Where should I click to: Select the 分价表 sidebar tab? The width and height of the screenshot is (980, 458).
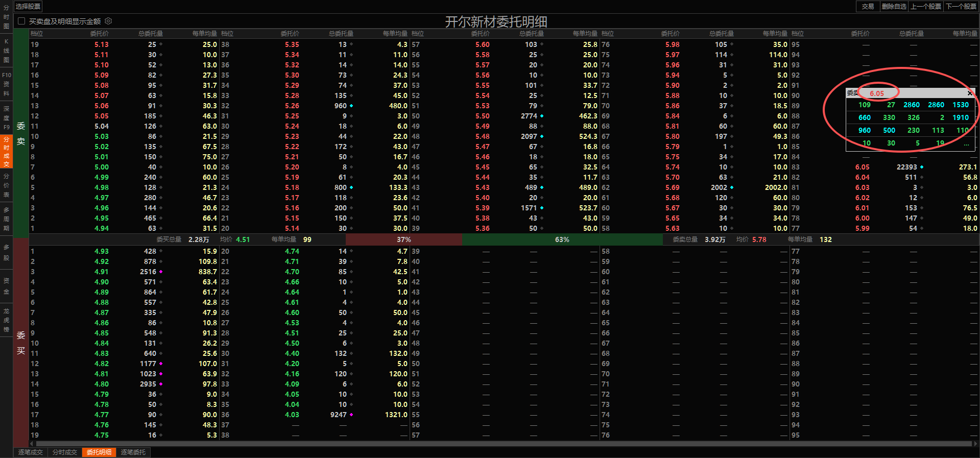point(6,185)
